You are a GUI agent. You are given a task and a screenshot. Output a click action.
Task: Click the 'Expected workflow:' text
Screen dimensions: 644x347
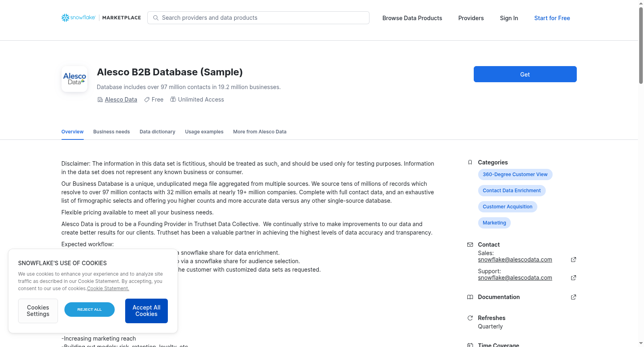tap(87, 244)
